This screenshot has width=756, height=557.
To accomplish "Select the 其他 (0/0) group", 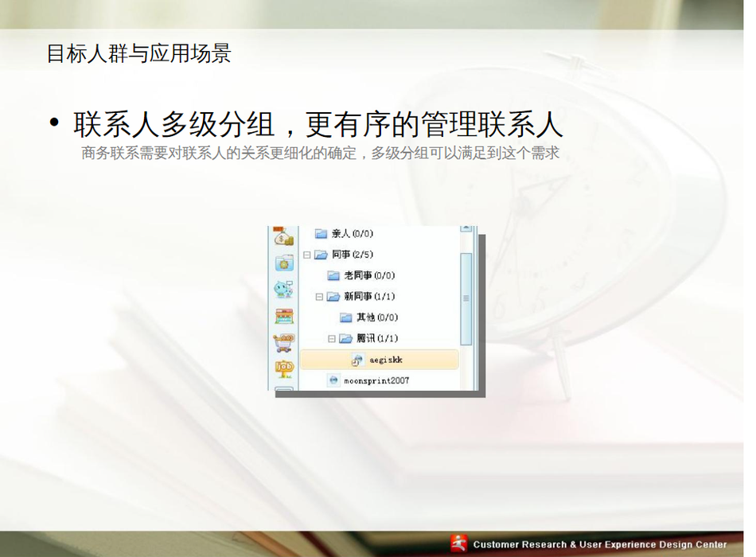I will pyautogui.click(x=376, y=317).
